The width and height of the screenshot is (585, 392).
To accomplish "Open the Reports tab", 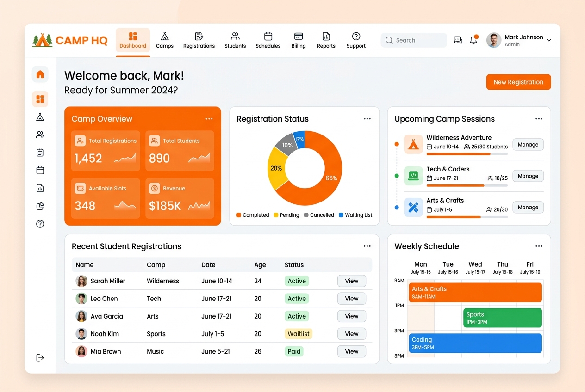I will 326,41.
